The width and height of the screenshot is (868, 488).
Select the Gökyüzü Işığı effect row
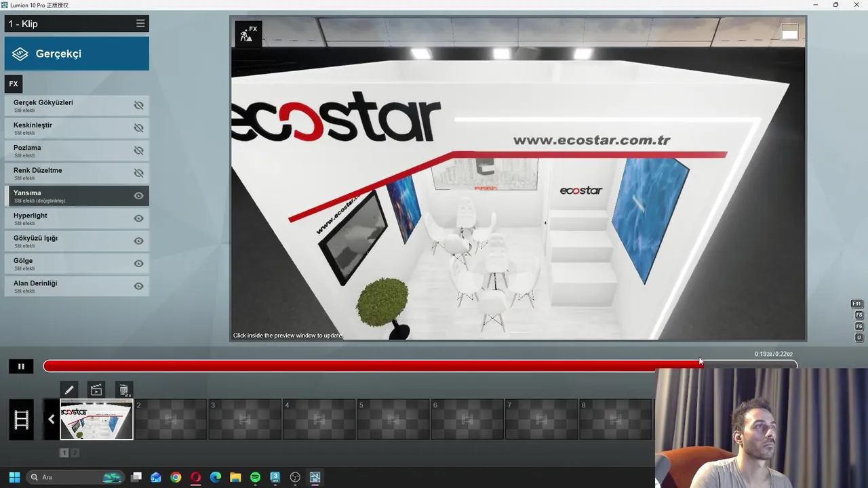tap(77, 241)
